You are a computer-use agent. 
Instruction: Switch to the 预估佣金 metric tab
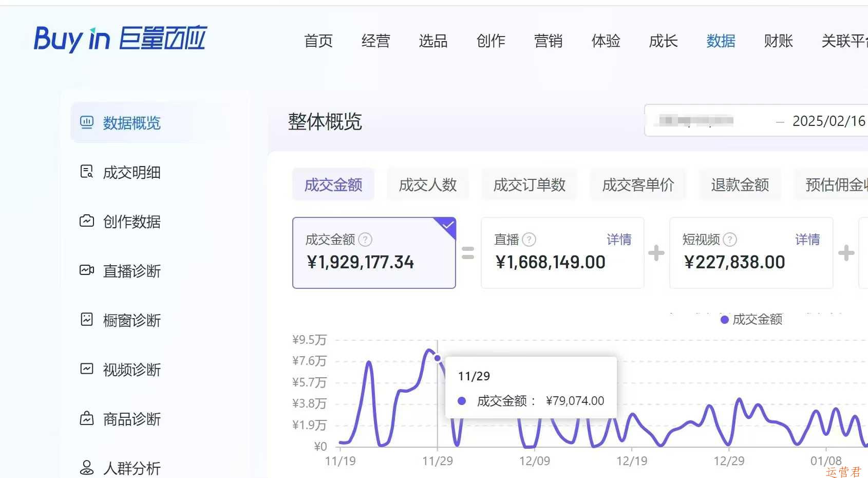pyautogui.click(x=831, y=185)
